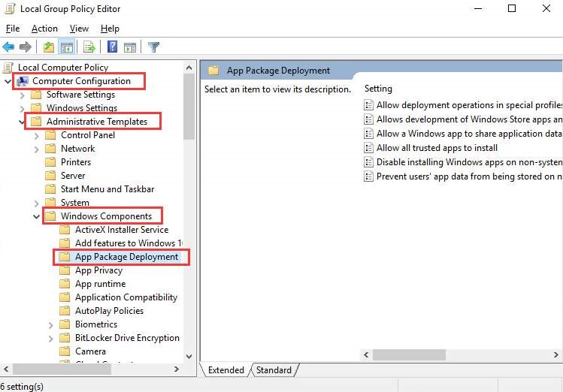The width and height of the screenshot is (563, 392).
Task: Collapse the Computer Configuration node
Action: click(x=8, y=81)
